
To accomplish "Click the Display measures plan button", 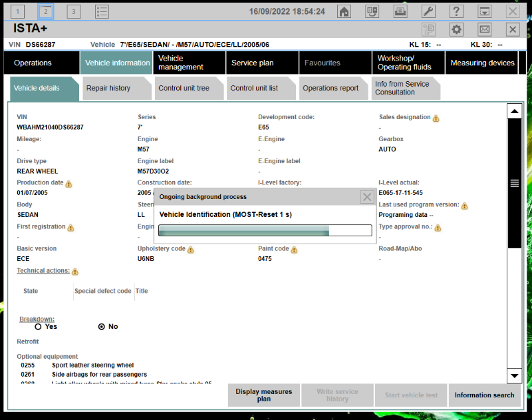I will point(264,395).
